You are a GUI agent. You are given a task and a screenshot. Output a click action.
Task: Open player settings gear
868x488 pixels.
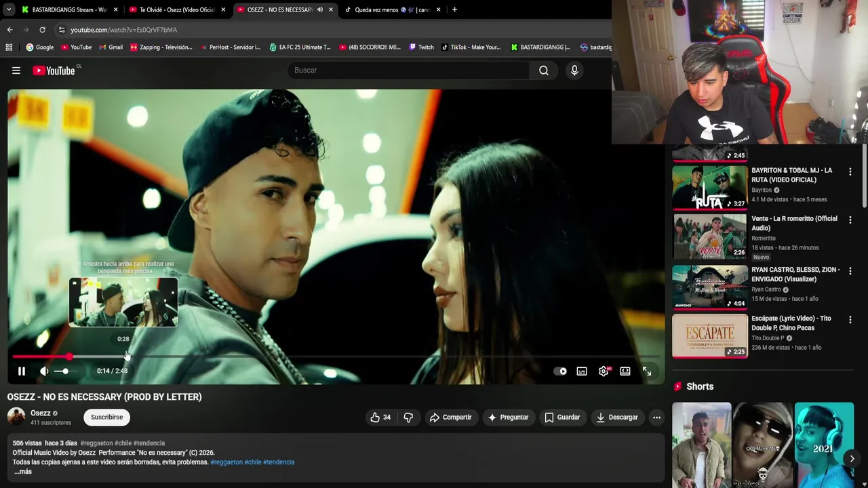[x=604, y=371]
